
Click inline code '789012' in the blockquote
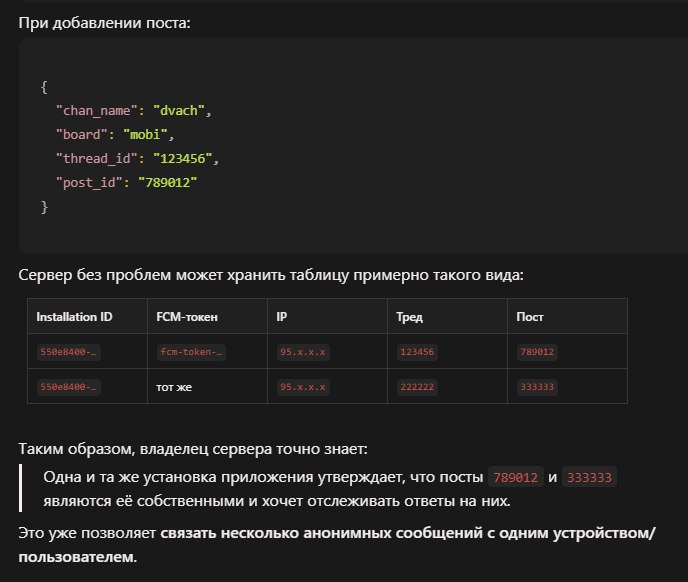[x=516, y=477]
